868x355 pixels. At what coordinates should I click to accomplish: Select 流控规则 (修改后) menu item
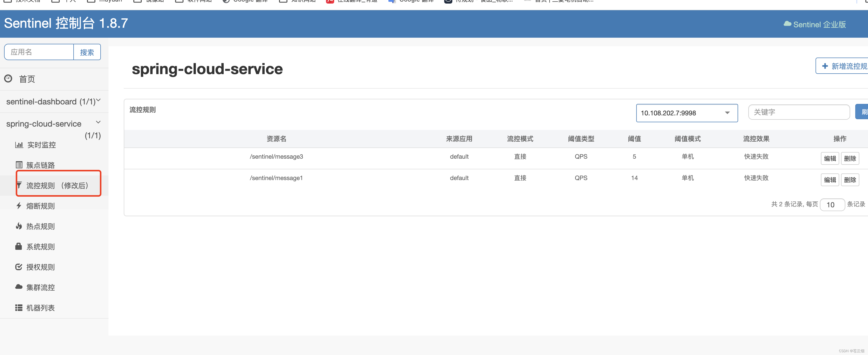(x=58, y=185)
